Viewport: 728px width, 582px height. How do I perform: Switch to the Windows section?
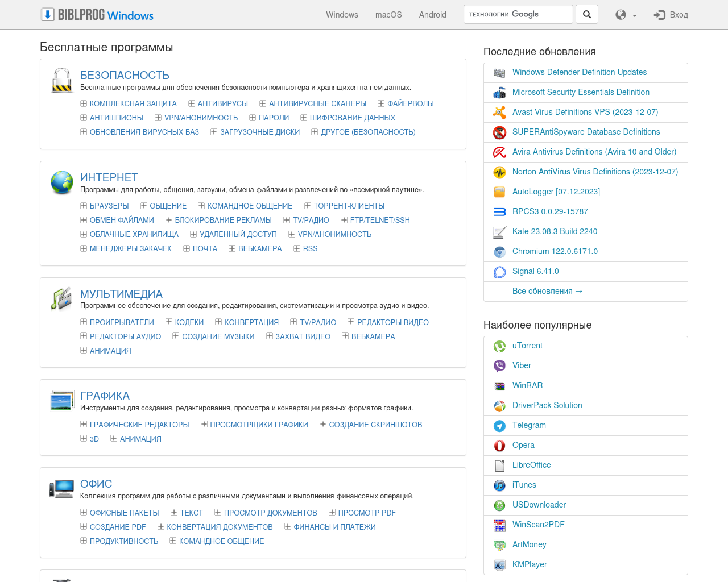pos(342,15)
